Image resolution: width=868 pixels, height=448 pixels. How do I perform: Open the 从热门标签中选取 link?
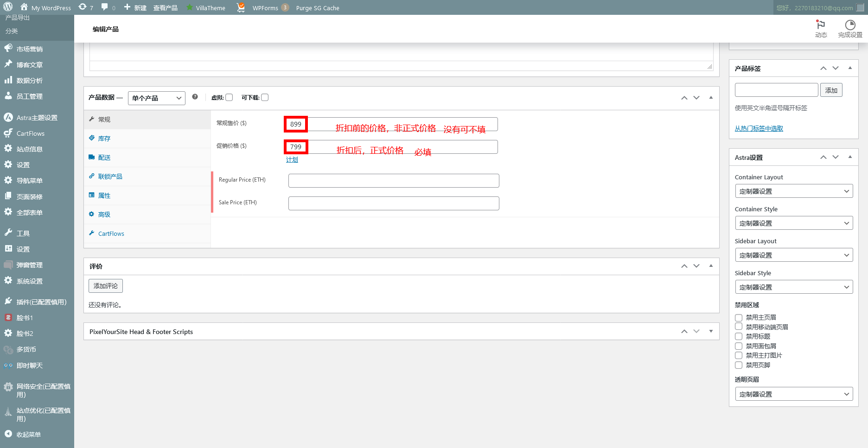click(759, 128)
